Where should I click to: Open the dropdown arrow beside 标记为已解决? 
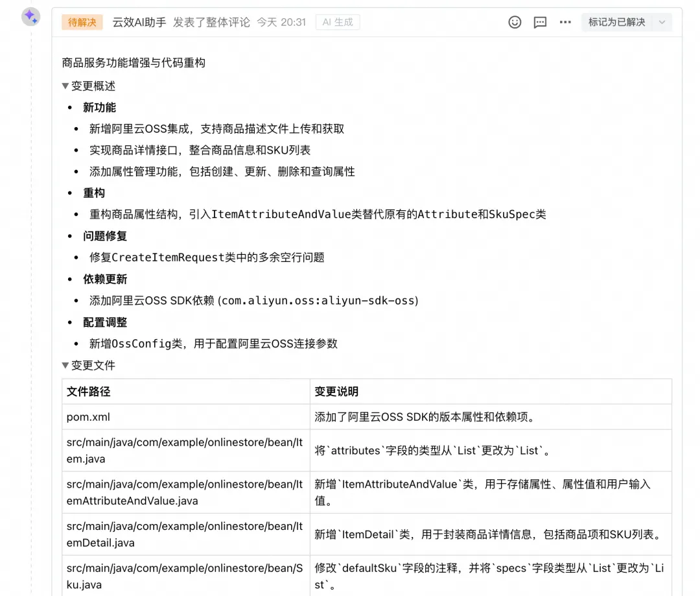[662, 22]
